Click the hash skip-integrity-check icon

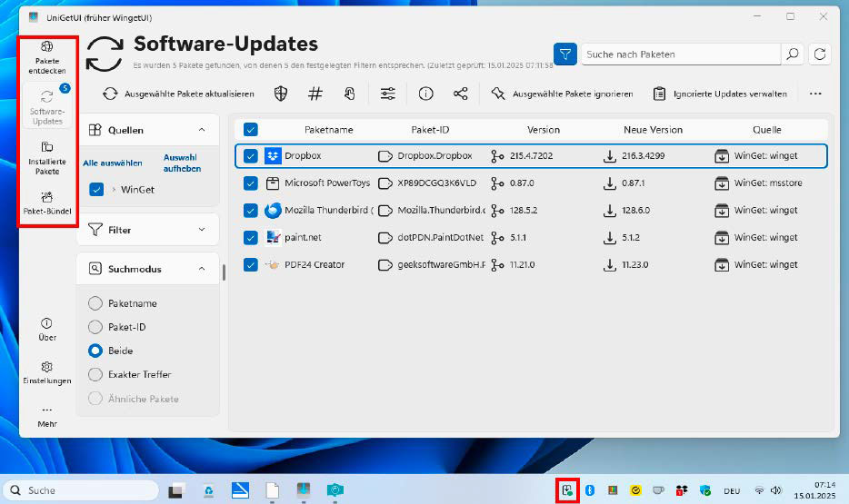click(x=315, y=94)
